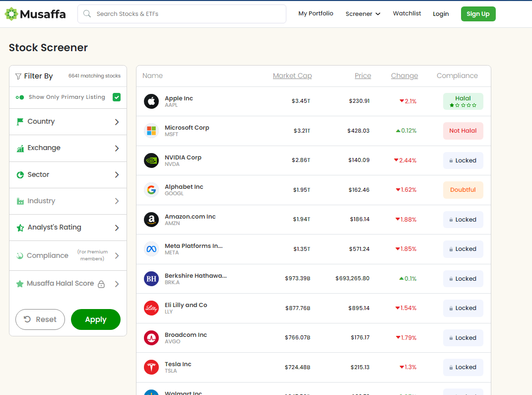532x395 pixels.
Task: Click Apple's Halal compliance badge
Action: 463,101
